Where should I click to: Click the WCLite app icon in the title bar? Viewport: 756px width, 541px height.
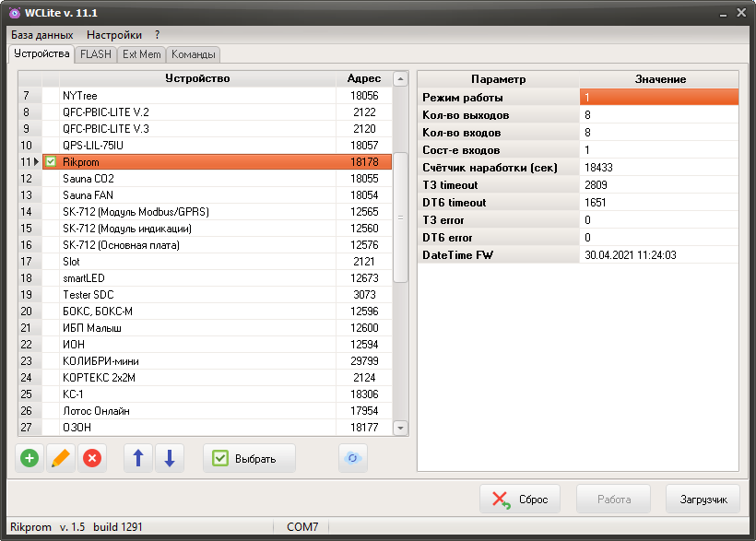coord(14,13)
